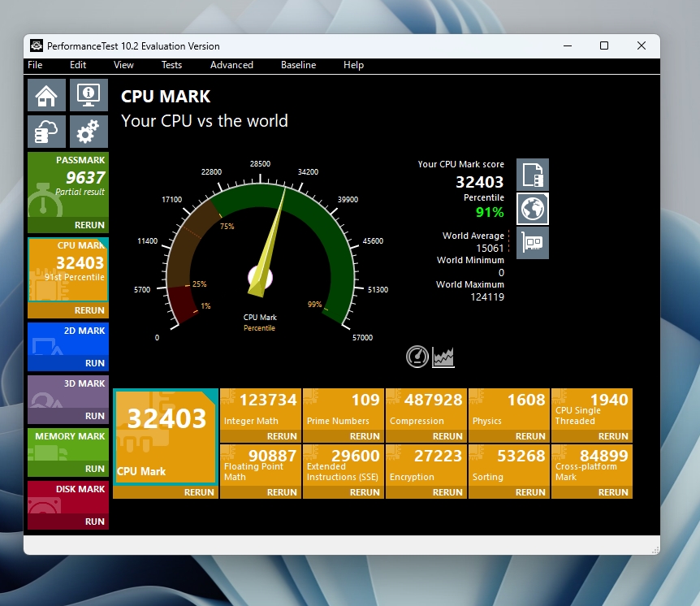Open the cloud baseline management icon
700x606 pixels.
[x=46, y=132]
